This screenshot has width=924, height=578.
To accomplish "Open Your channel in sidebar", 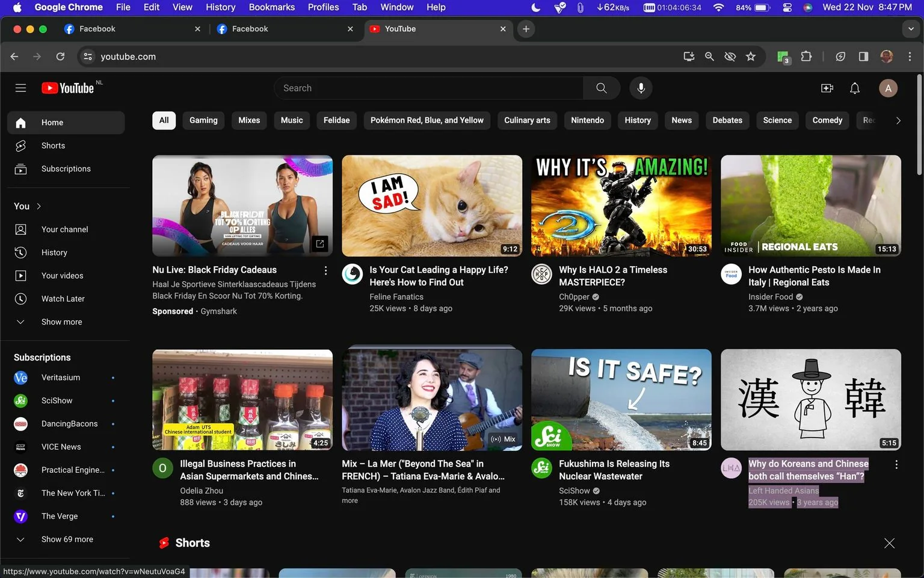I will (66, 229).
